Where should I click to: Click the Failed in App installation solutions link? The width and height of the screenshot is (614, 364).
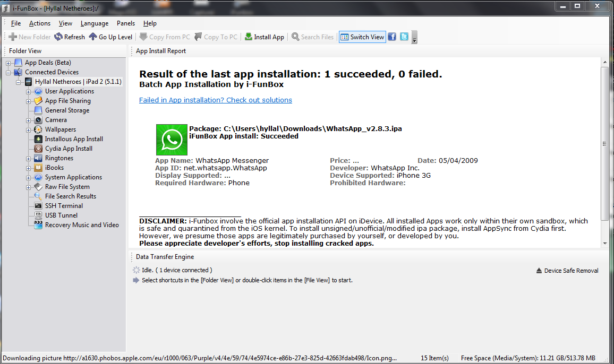pos(216,100)
